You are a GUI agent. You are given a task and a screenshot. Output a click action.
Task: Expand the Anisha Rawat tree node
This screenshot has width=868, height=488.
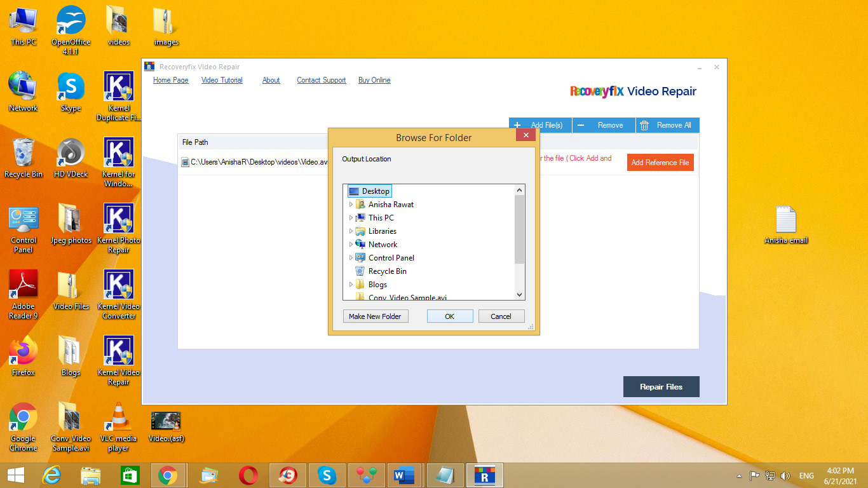coord(351,205)
